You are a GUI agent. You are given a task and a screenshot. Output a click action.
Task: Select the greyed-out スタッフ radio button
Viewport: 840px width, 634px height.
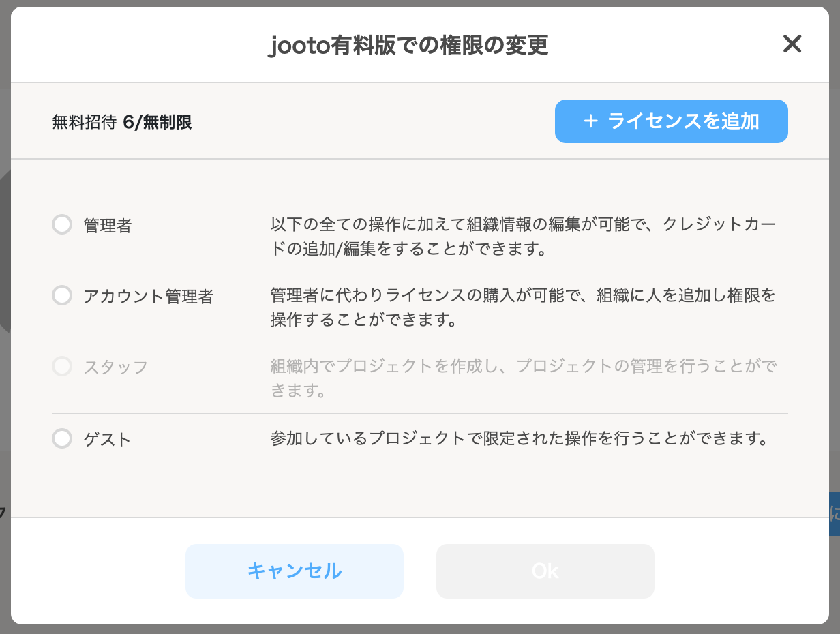tap(62, 367)
